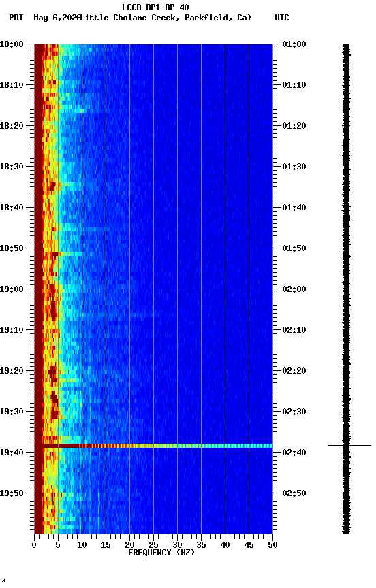Screen dimensions: 376x588
Task: Click the '01:20' UTC time label
Action: coord(294,126)
